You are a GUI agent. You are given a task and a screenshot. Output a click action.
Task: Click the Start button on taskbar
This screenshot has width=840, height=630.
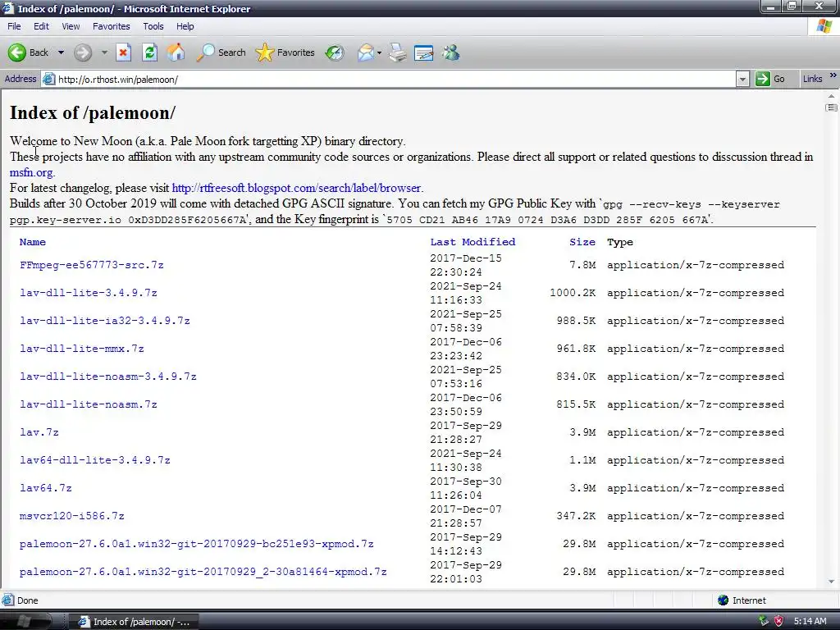(25, 621)
